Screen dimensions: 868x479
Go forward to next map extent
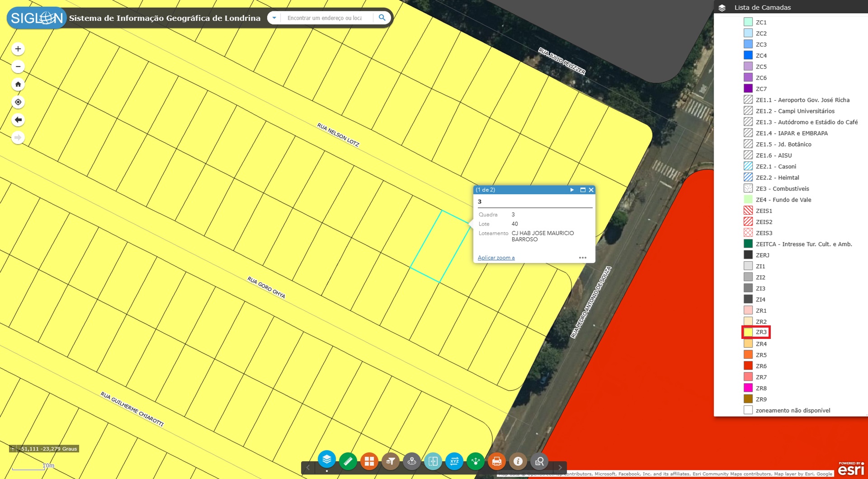(x=18, y=137)
